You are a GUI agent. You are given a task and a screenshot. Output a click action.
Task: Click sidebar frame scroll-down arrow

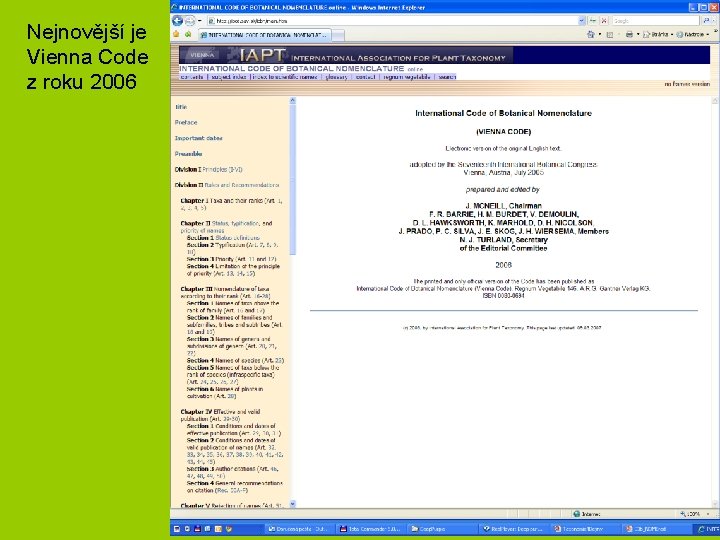pos(292,504)
